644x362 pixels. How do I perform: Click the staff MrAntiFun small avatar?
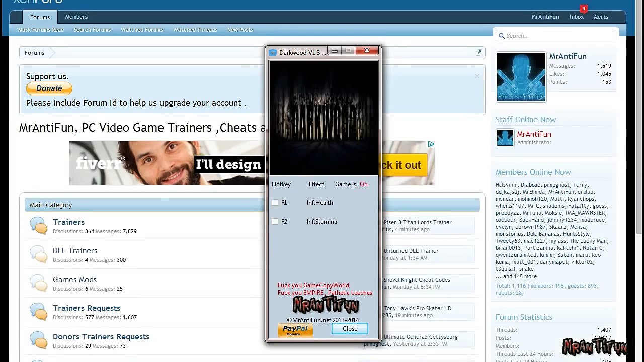505,138
